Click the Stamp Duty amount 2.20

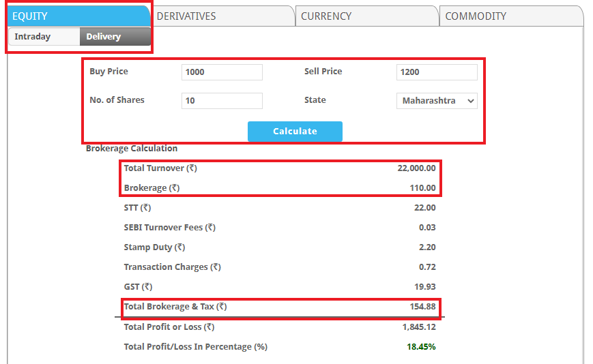(427, 247)
